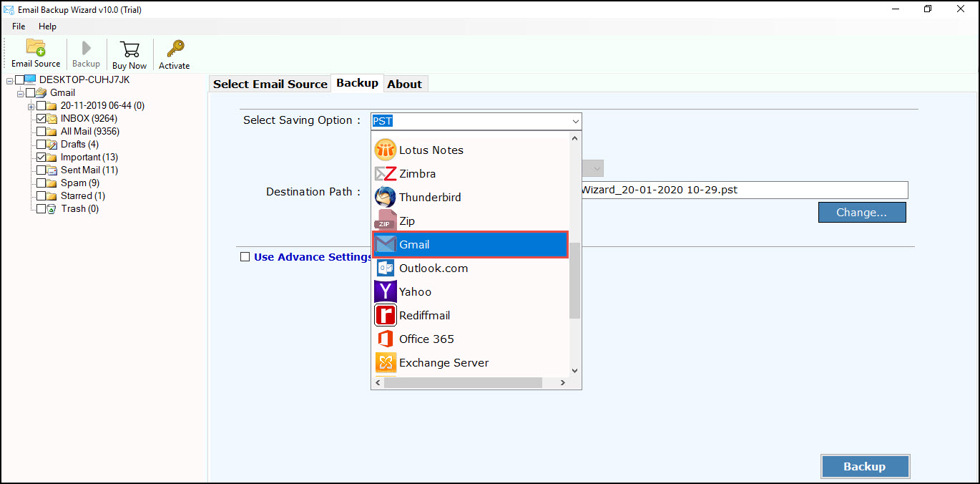This screenshot has height=484, width=980.
Task: Select the "20-11-2019 06-44 (0)" folder label
Action: (102, 105)
